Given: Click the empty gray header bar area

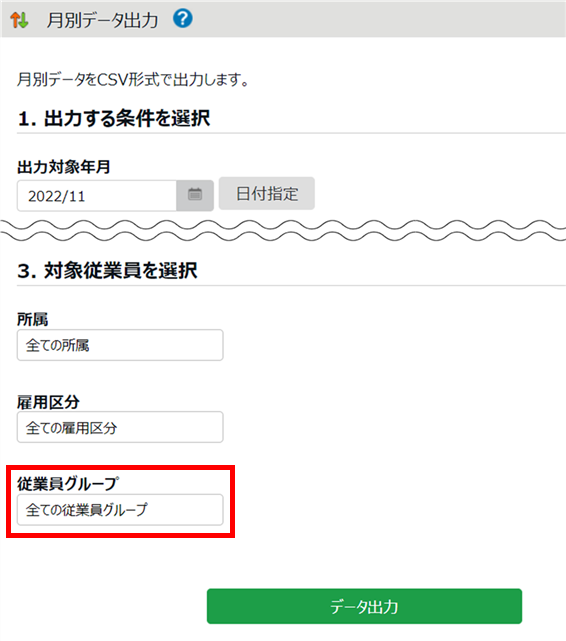Looking at the screenshot, I should coord(378,19).
